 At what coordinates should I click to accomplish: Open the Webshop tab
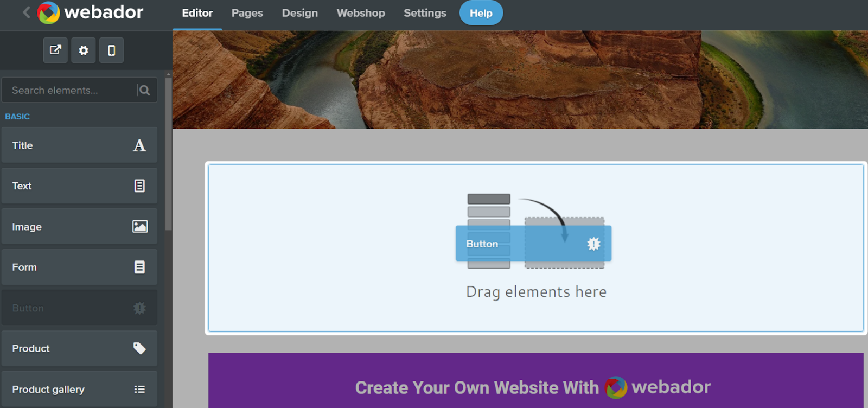[x=361, y=13]
